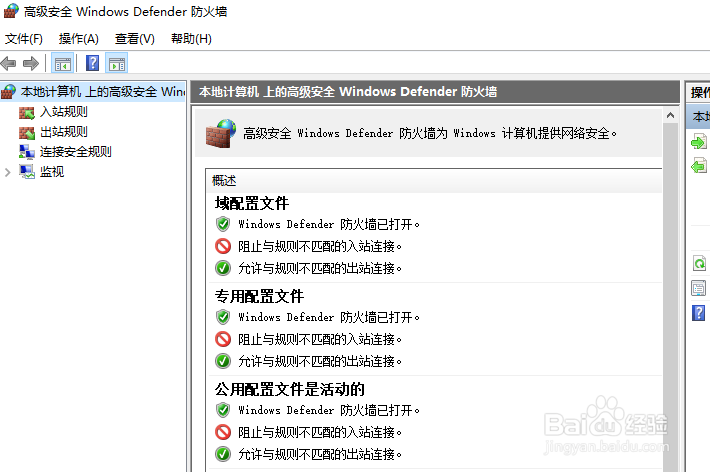This screenshot has height=472, width=710.
Task: Toggle the show/hide action pane icon
Action: (117, 63)
